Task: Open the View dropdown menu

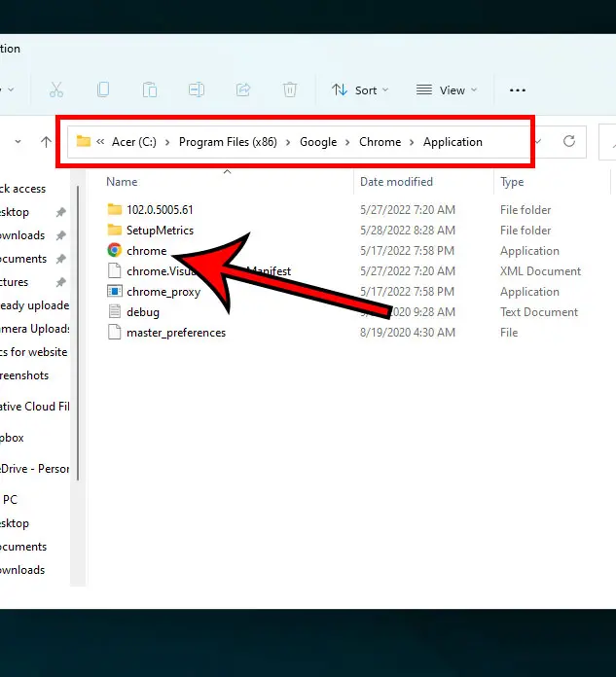Action: (x=447, y=90)
